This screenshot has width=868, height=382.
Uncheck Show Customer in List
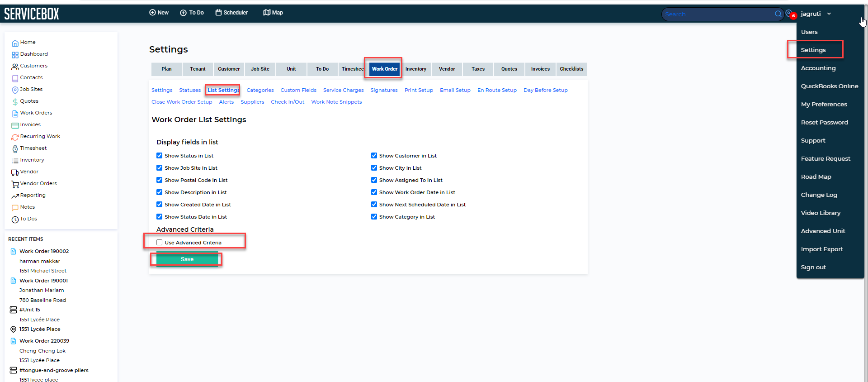click(x=374, y=156)
